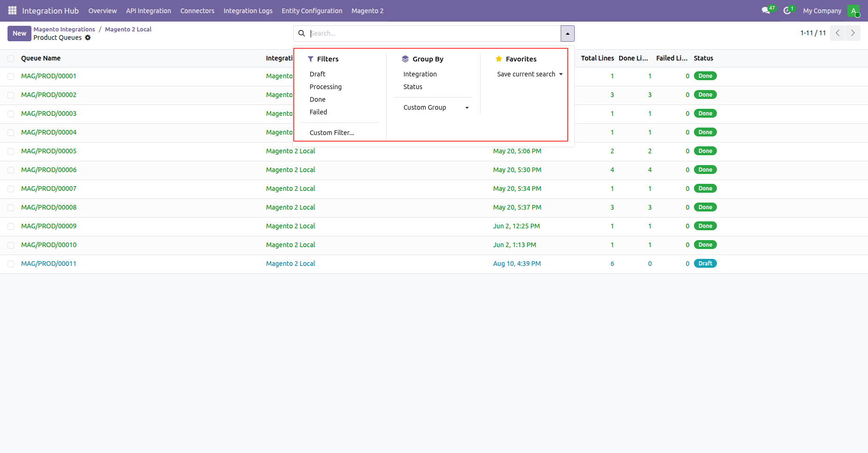Check the MAG/PROD/00003 row checkbox

[11, 114]
